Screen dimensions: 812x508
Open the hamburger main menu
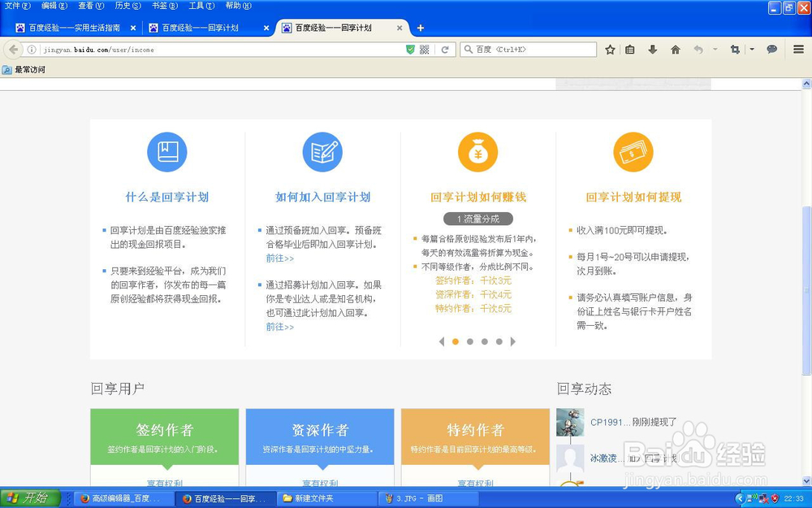tap(798, 50)
